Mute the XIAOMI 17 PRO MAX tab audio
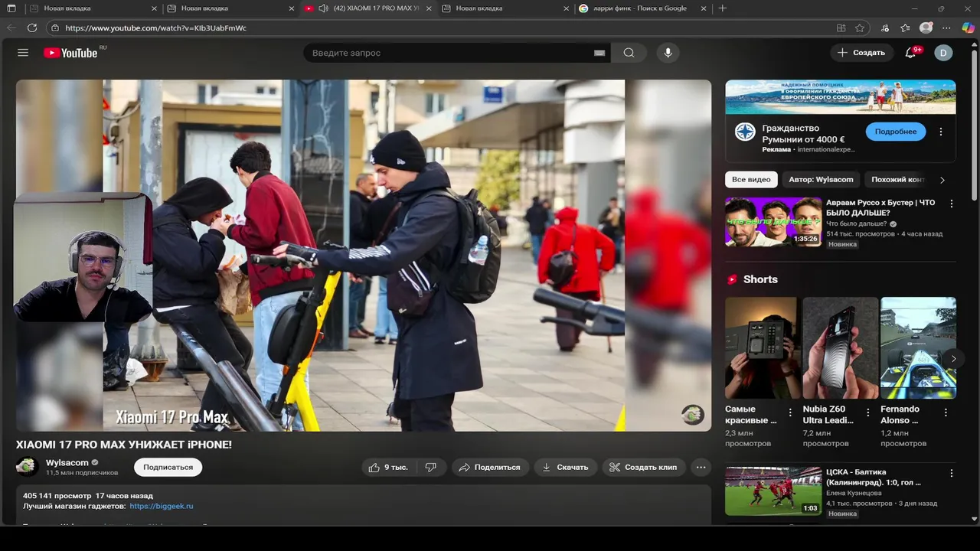Image resolution: width=980 pixels, height=551 pixels. 323,8
